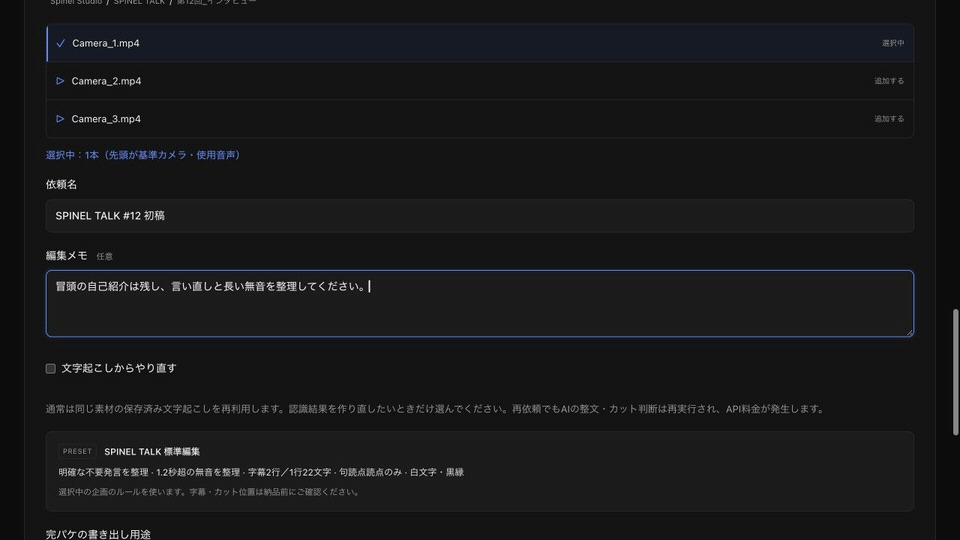Click the page vertical scrollbar thumb
This screenshot has width=960, height=540.
pyautogui.click(x=955, y=372)
